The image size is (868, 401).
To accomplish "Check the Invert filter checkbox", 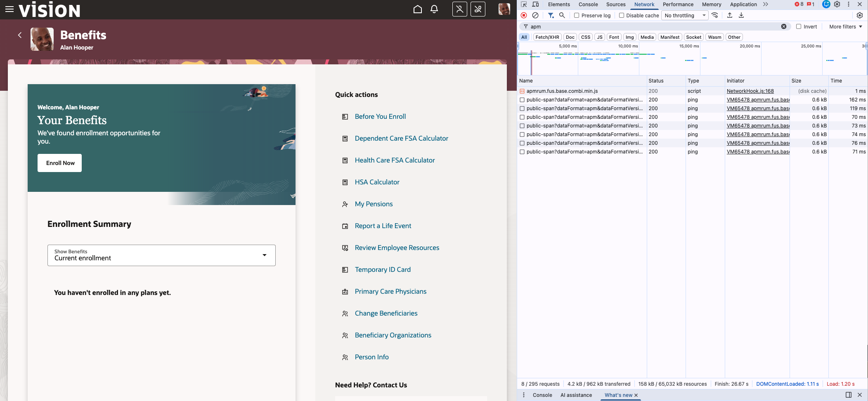I will 799,26.
